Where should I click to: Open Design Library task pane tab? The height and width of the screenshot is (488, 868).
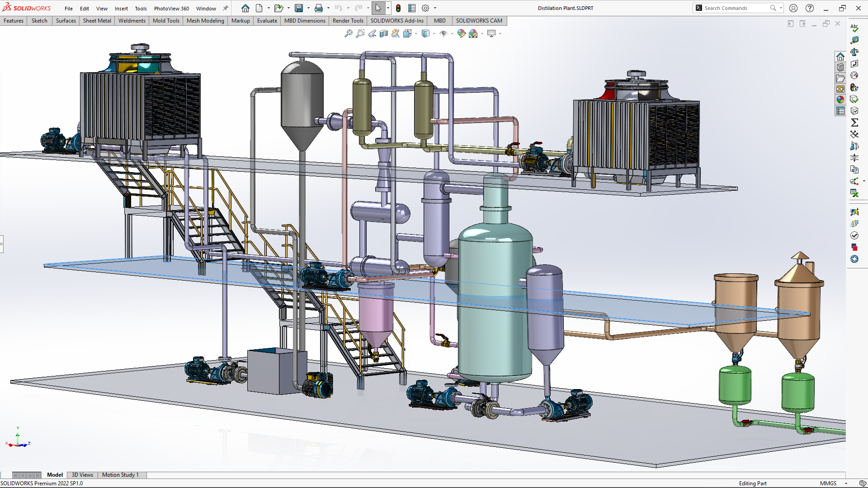pyautogui.click(x=840, y=67)
